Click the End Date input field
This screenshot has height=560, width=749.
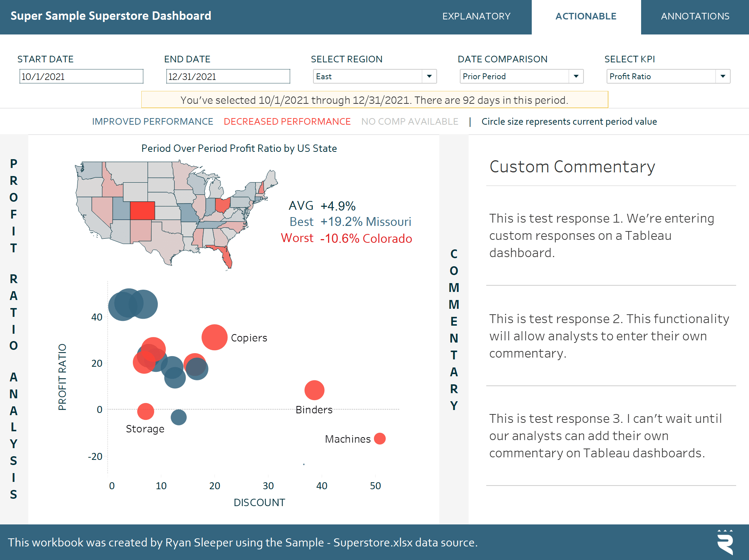click(x=228, y=77)
